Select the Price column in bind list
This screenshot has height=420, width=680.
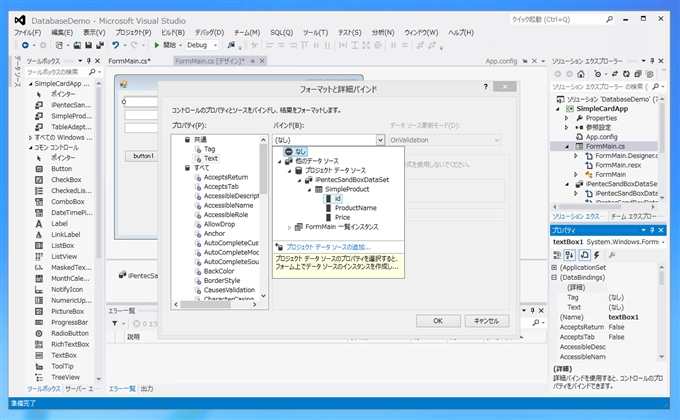click(342, 217)
